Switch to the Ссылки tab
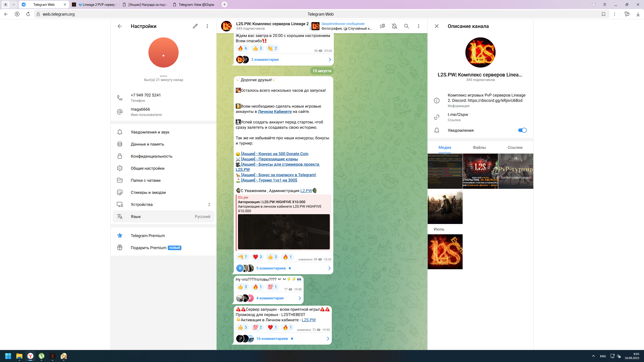 [515, 148]
